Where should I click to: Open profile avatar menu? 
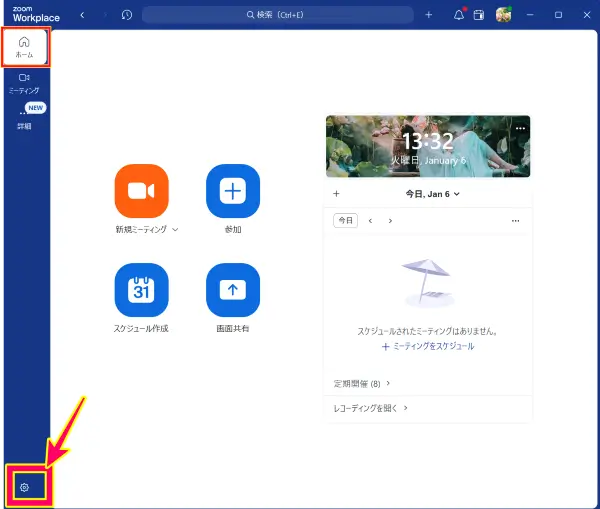click(503, 15)
